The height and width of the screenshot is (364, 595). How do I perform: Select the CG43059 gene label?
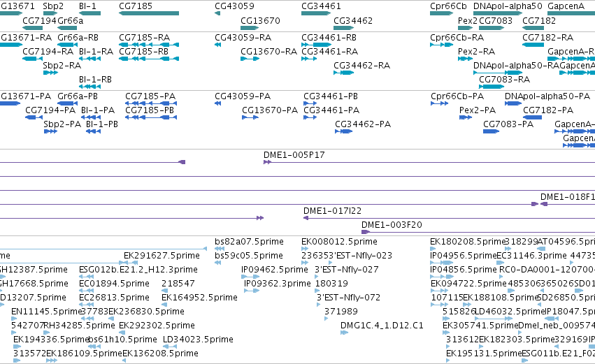(234, 6)
